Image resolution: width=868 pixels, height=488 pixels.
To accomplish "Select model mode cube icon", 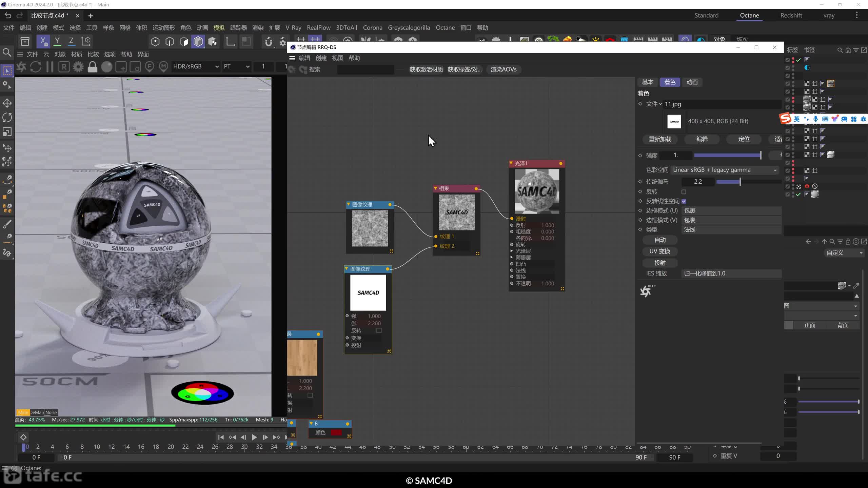I will 198,42.
